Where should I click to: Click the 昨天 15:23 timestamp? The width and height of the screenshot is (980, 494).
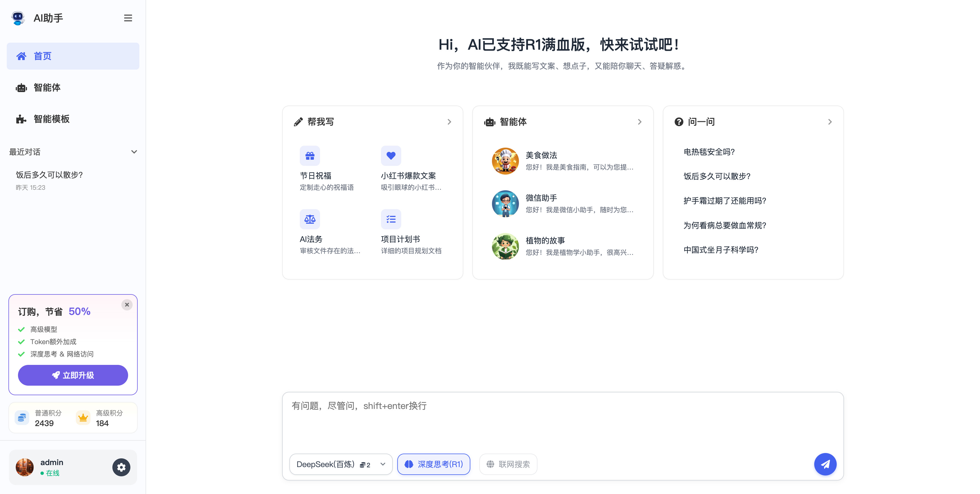coord(30,187)
